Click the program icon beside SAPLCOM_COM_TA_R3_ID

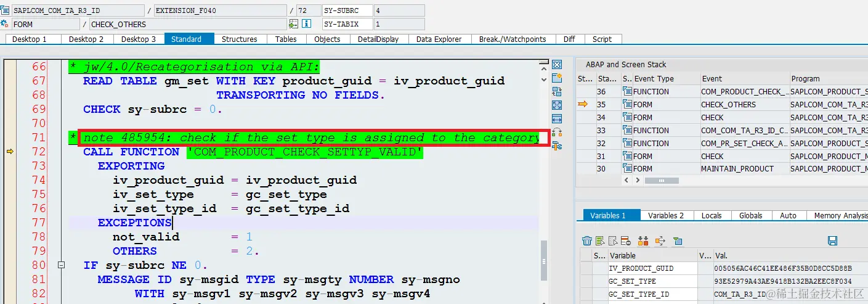point(5,10)
